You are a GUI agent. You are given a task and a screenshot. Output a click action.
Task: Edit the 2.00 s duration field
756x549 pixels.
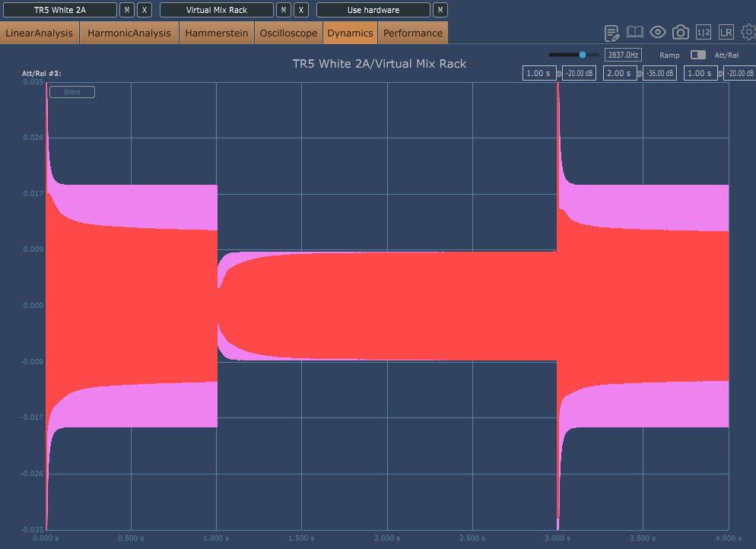(620, 73)
